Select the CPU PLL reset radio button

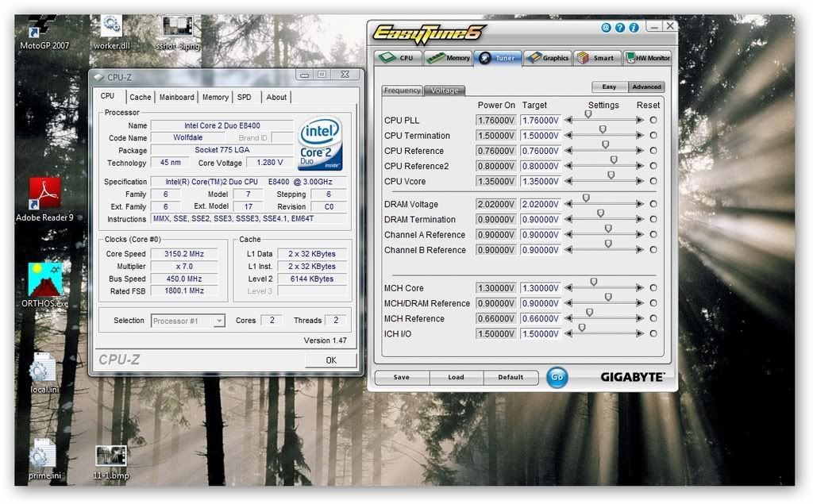653,120
